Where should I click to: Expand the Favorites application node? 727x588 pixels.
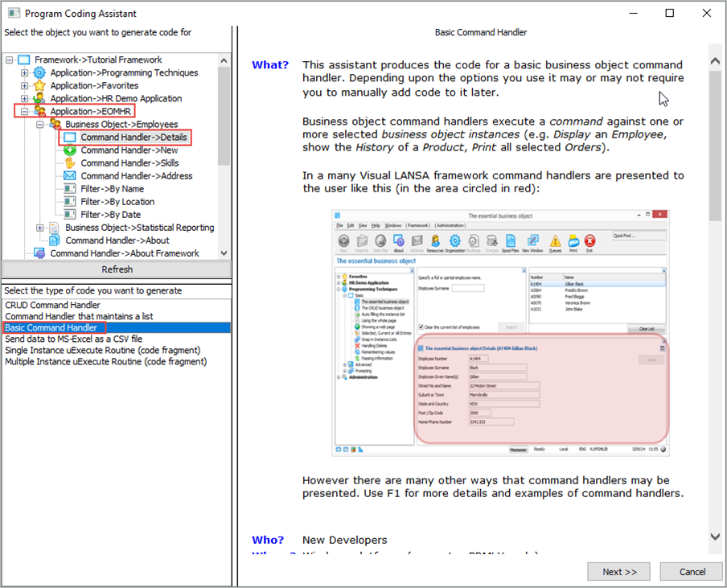pos(25,86)
